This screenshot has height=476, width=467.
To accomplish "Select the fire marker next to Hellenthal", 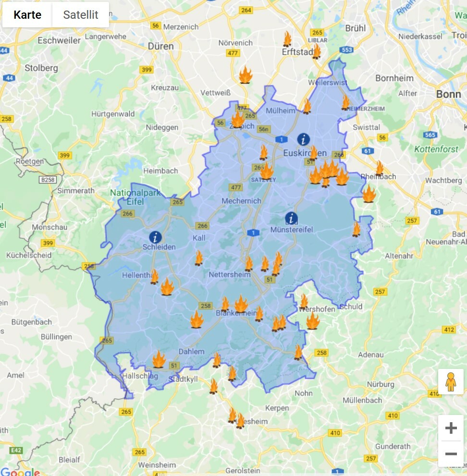I will pyautogui.click(x=154, y=277).
